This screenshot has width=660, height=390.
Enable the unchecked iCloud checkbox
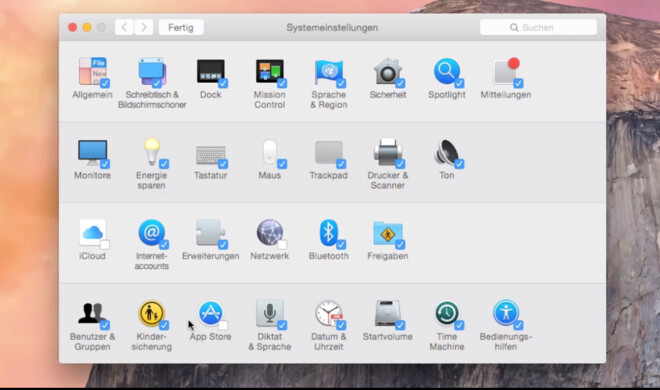105,244
